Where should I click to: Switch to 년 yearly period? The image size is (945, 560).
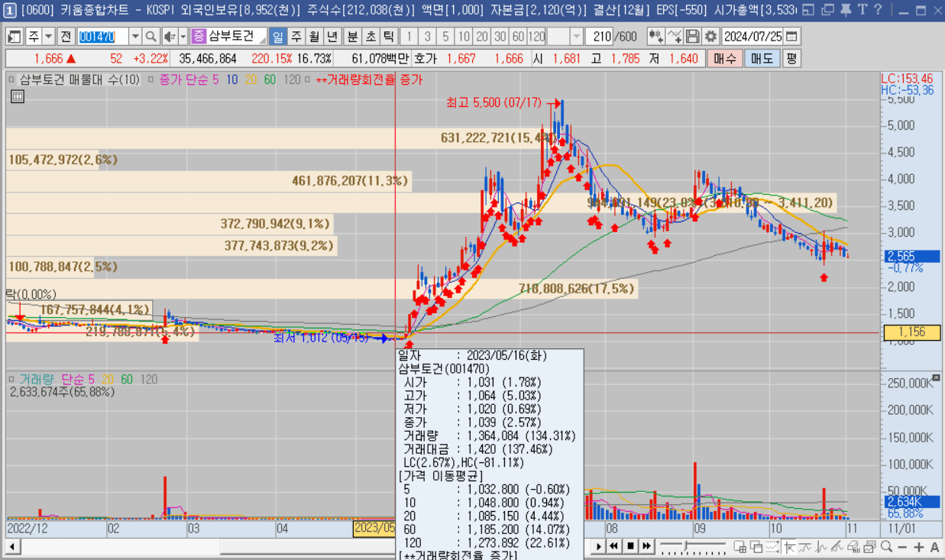point(332,37)
